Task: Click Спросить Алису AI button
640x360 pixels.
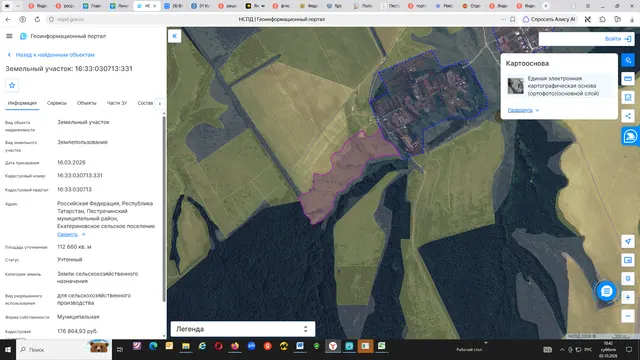Action: click(x=550, y=19)
